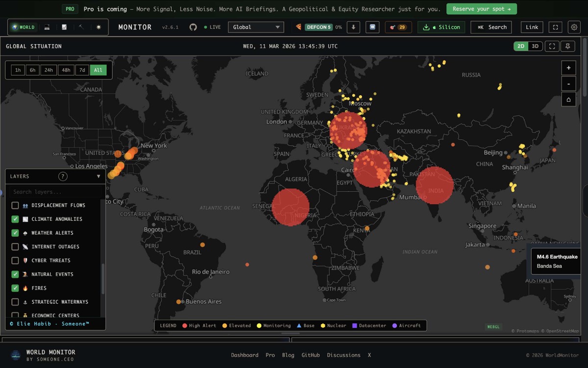
Task: Click the Reserve your spot button
Action: click(482, 9)
